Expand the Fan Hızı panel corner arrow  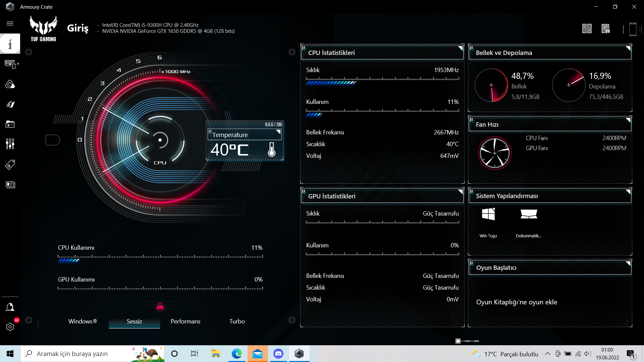click(x=628, y=120)
